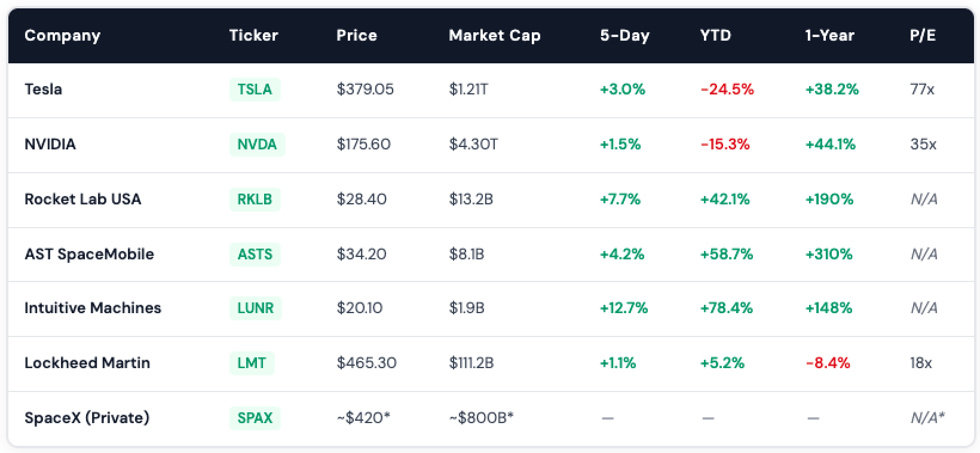Click the Market Cap column header
The image size is (980, 453).
(x=494, y=36)
